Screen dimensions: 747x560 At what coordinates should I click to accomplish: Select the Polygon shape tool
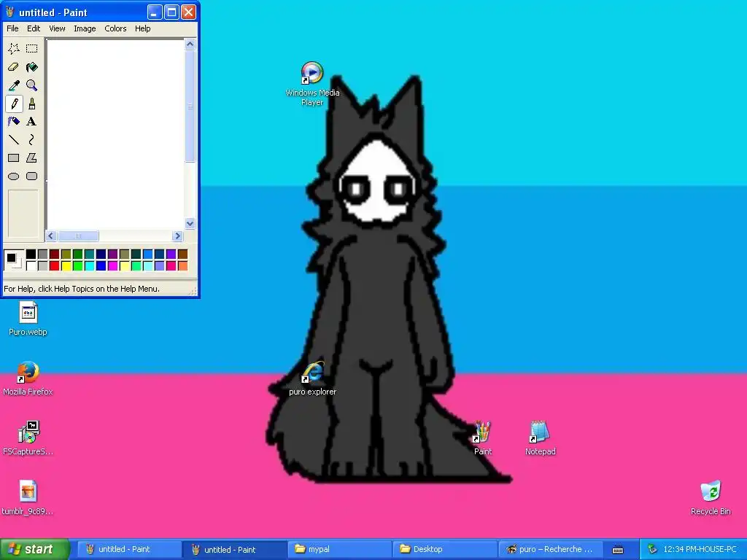point(32,158)
